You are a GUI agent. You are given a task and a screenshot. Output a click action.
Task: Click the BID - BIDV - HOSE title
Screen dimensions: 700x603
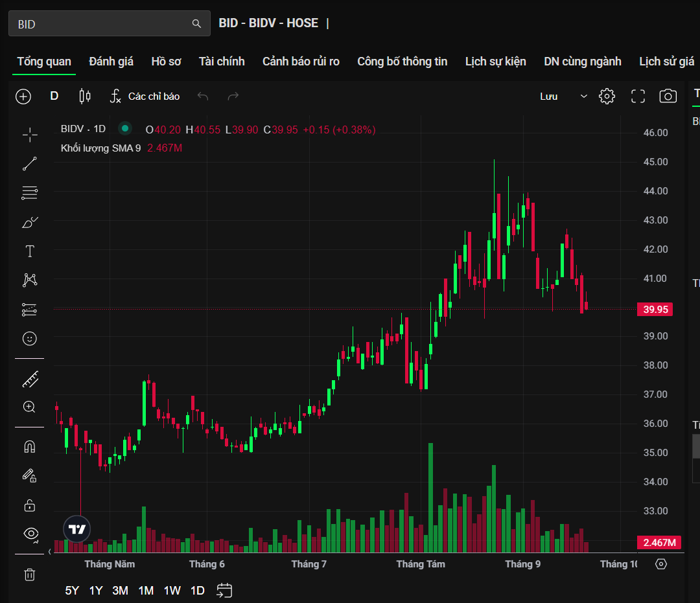(x=268, y=23)
